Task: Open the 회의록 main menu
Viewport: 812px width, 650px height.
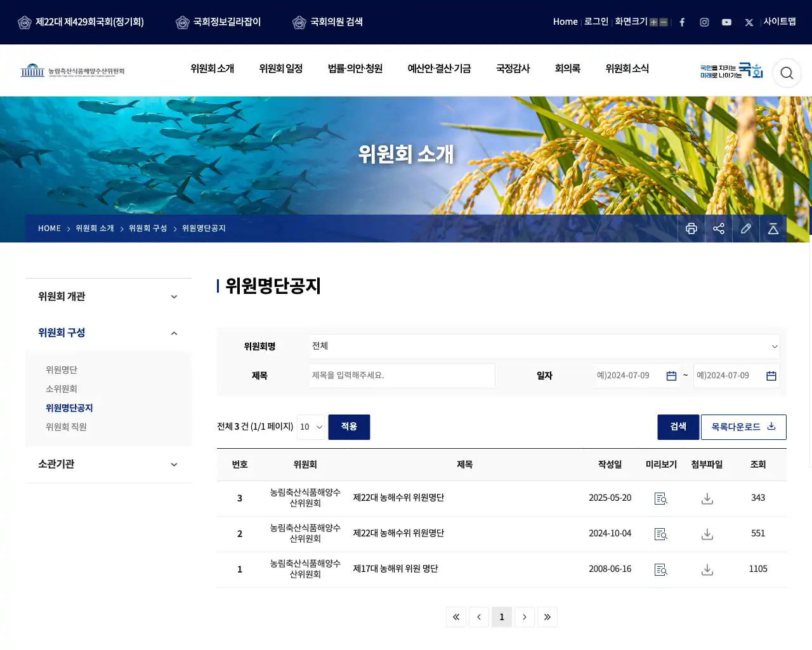Action: (x=568, y=69)
